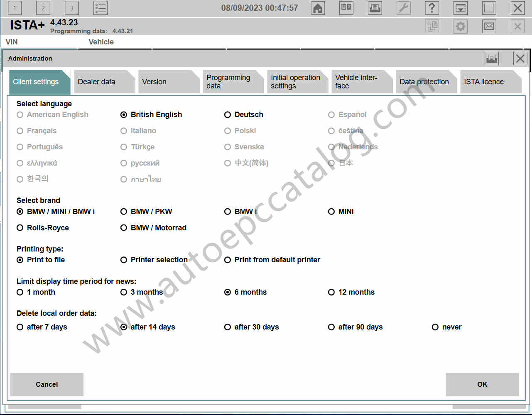Viewport: 532px width, 415px height.
Task: Delete order data after 7 days
Action: (x=42, y=327)
